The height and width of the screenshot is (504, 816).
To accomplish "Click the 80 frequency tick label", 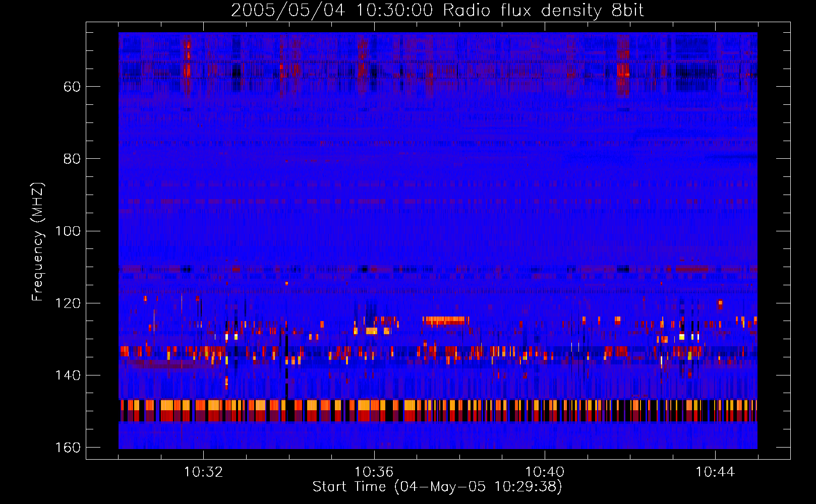I will click(72, 159).
